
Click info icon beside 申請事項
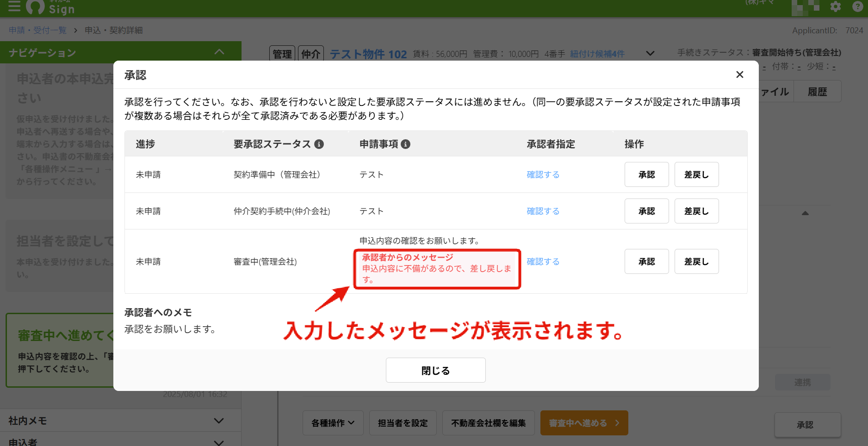click(x=406, y=144)
